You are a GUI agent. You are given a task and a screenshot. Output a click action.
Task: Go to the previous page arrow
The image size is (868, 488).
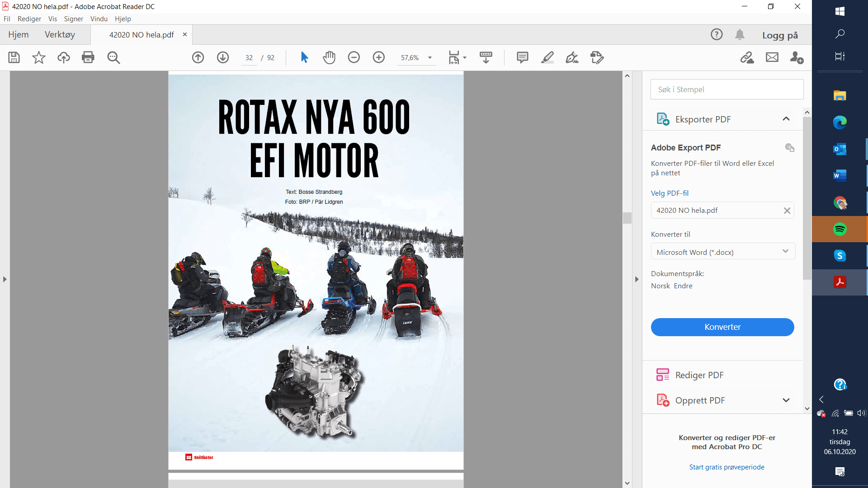tap(198, 57)
